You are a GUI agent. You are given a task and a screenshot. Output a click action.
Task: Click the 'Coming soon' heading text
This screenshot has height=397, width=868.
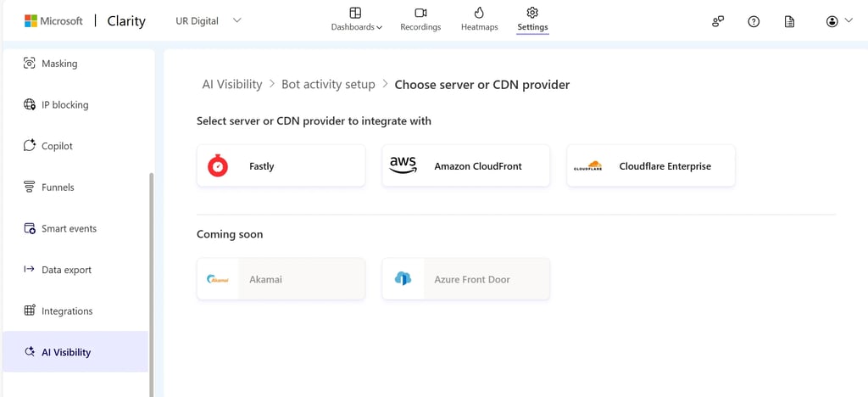(x=230, y=235)
